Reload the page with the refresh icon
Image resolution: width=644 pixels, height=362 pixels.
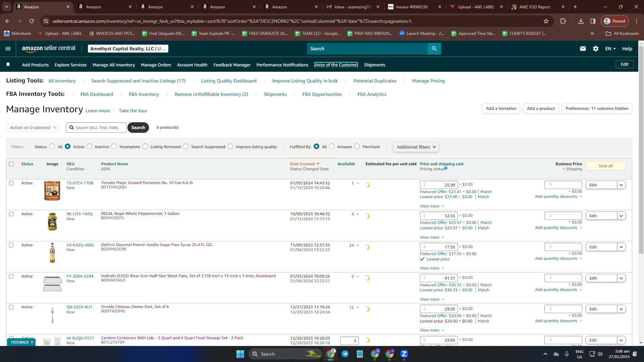point(32,21)
